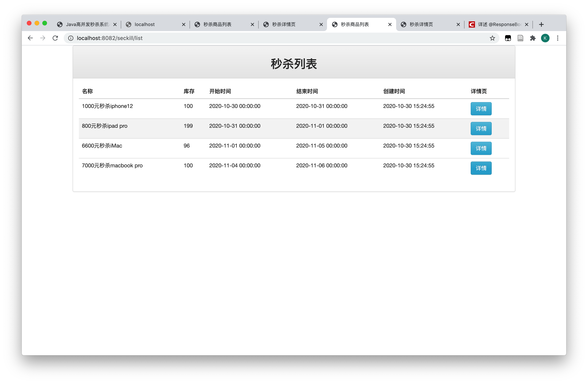Reload the current page

point(55,38)
